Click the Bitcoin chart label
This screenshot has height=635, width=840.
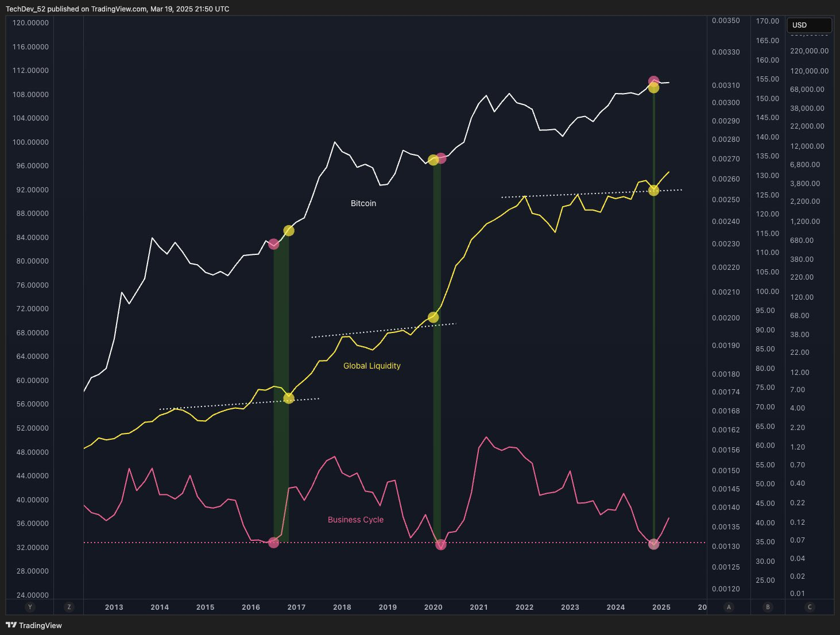[363, 203]
